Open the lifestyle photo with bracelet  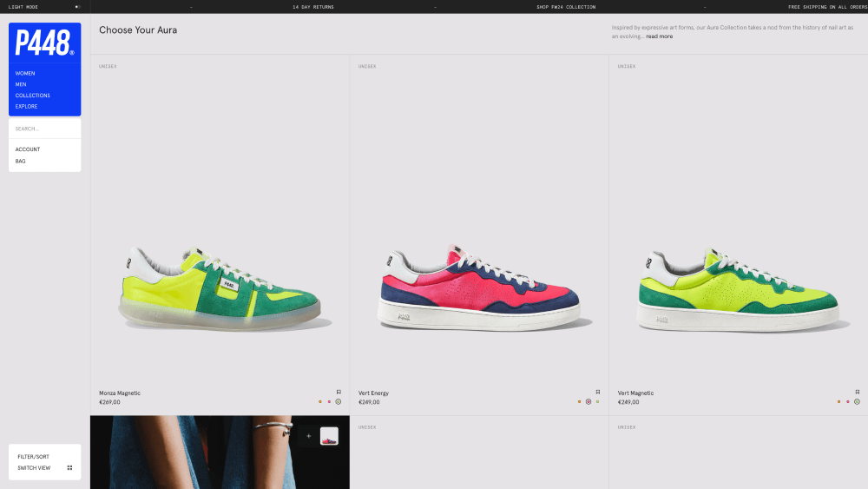click(220, 453)
